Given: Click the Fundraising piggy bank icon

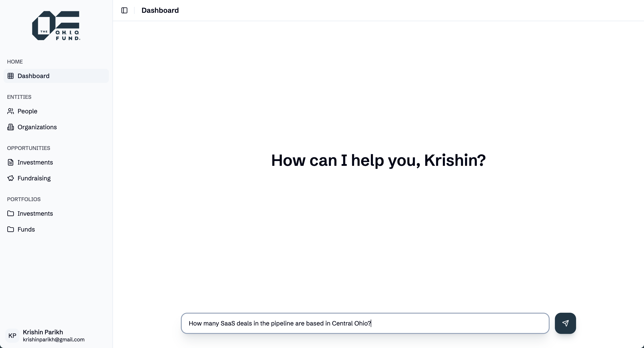Looking at the screenshot, I should coord(11,178).
